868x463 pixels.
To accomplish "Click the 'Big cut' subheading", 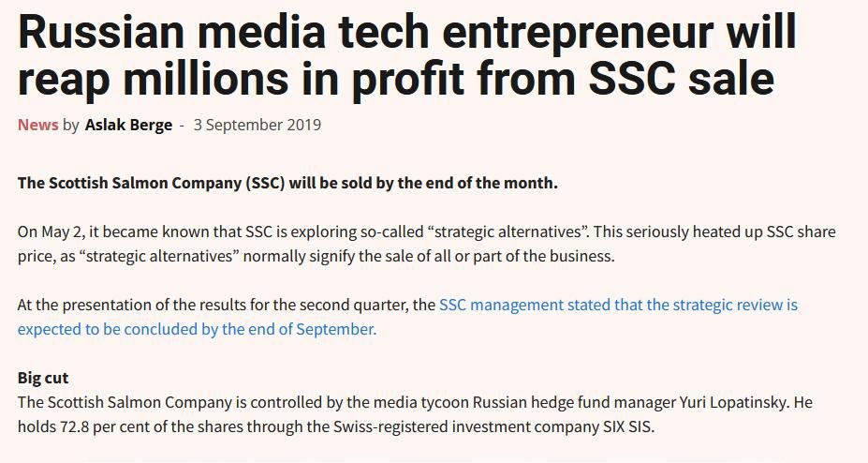I will [x=43, y=378].
